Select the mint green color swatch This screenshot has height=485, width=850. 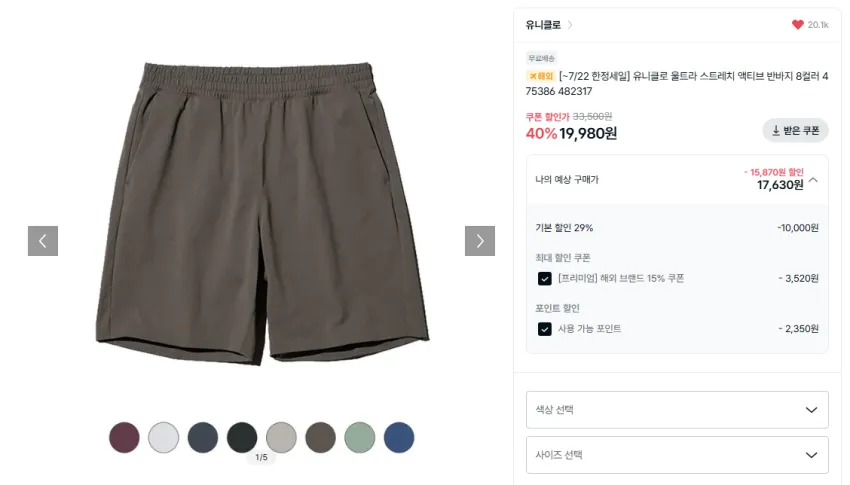(359, 437)
